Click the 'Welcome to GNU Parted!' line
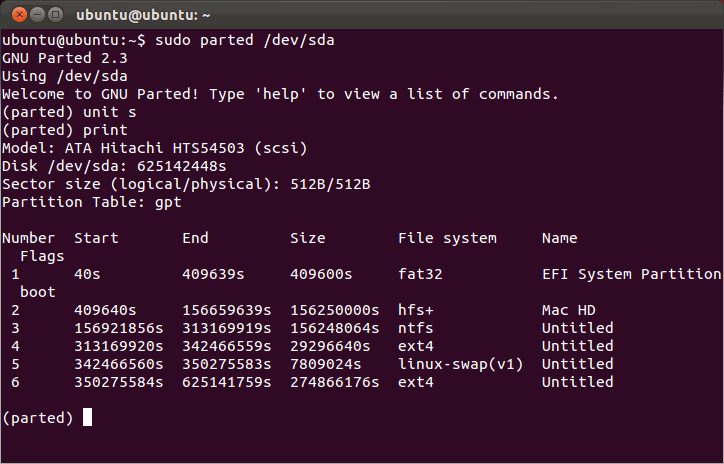 click(x=280, y=94)
